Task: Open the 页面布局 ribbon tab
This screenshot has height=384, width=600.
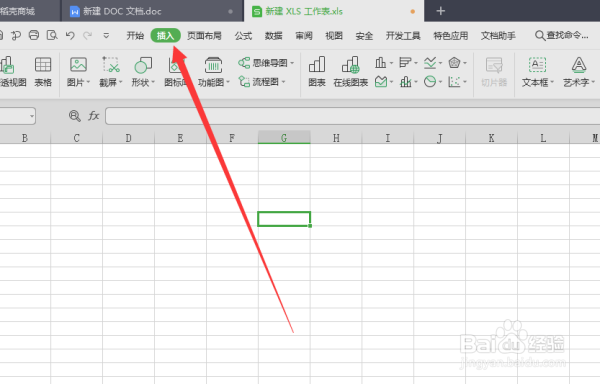Action: (x=204, y=36)
